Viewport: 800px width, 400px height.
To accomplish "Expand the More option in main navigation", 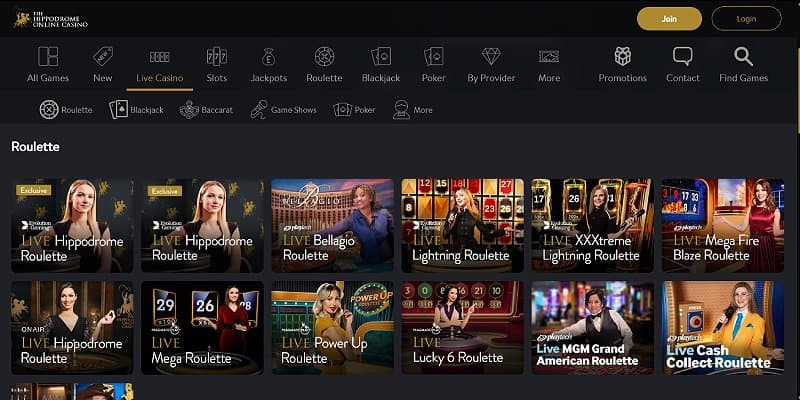I will [549, 57].
